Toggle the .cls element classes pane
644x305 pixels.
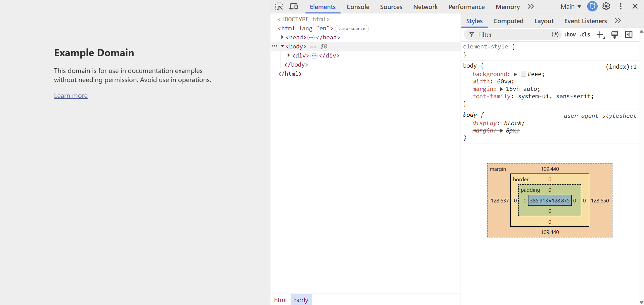coord(585,35)
